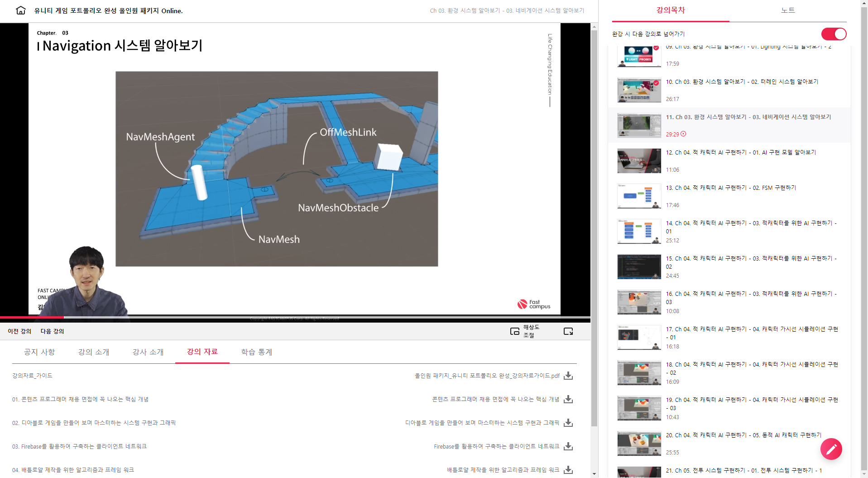The image size is (868, 478).
Task: Click 올인원 패키지 강의자료가이드.pdf filename
Action: point(487,376)
